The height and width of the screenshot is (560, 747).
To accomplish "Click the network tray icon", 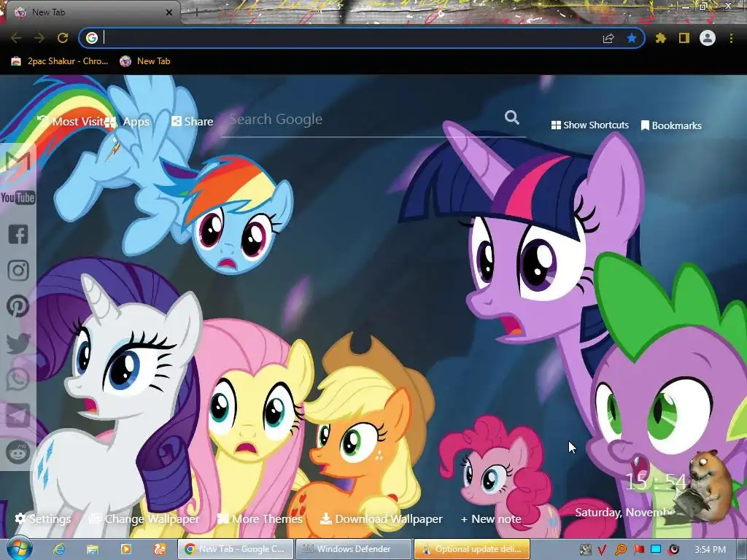I will point(656,550).
